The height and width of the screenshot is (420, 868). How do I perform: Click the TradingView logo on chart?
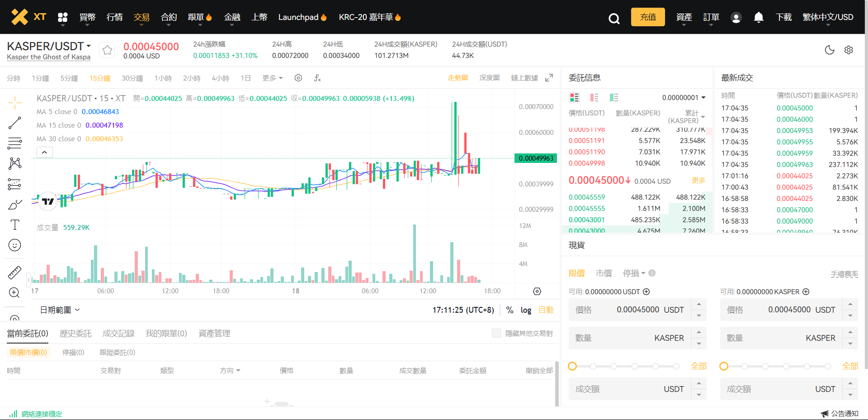(48, 201)
